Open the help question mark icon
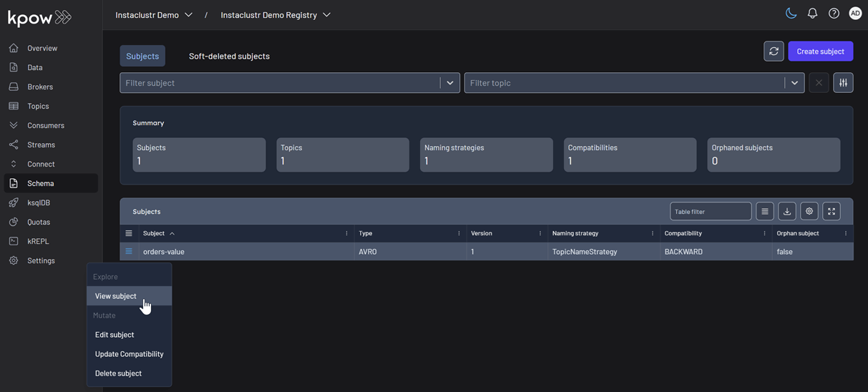This screenshot has width=868, height=392. [834, 14]
